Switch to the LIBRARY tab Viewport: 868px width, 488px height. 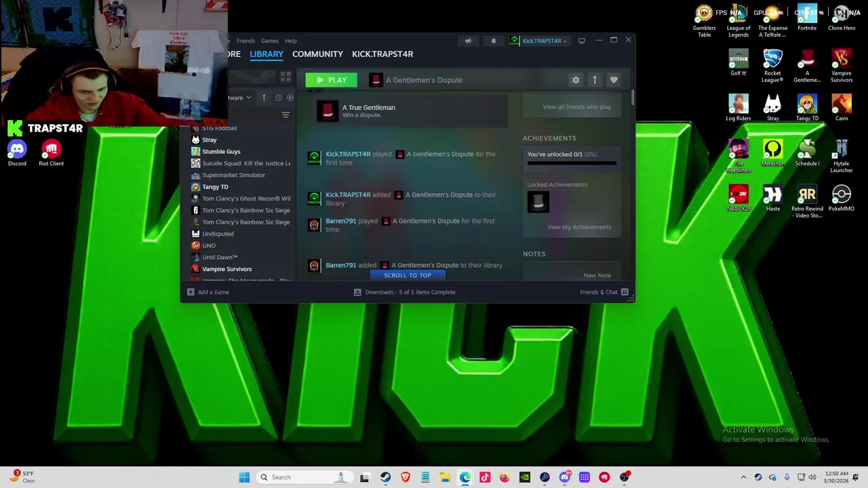[267, 54]
